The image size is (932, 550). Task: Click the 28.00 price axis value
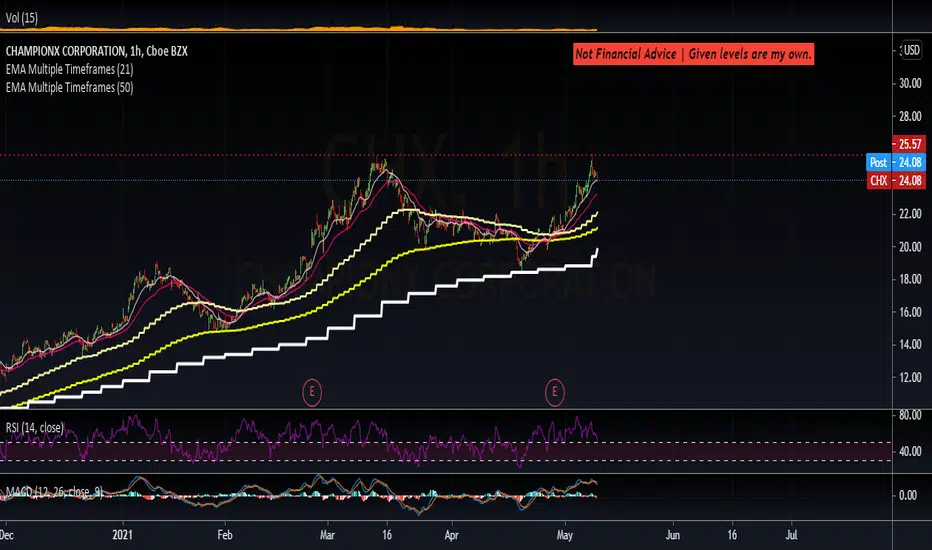tap(910, 117)
